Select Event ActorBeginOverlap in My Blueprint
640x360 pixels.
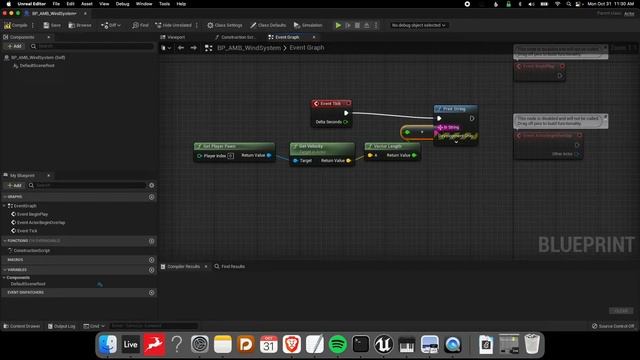40,222
